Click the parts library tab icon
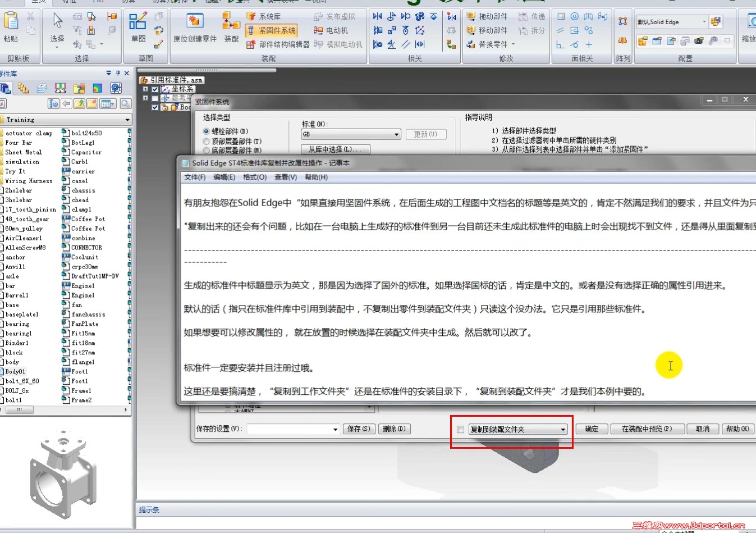 coord(6,88)
